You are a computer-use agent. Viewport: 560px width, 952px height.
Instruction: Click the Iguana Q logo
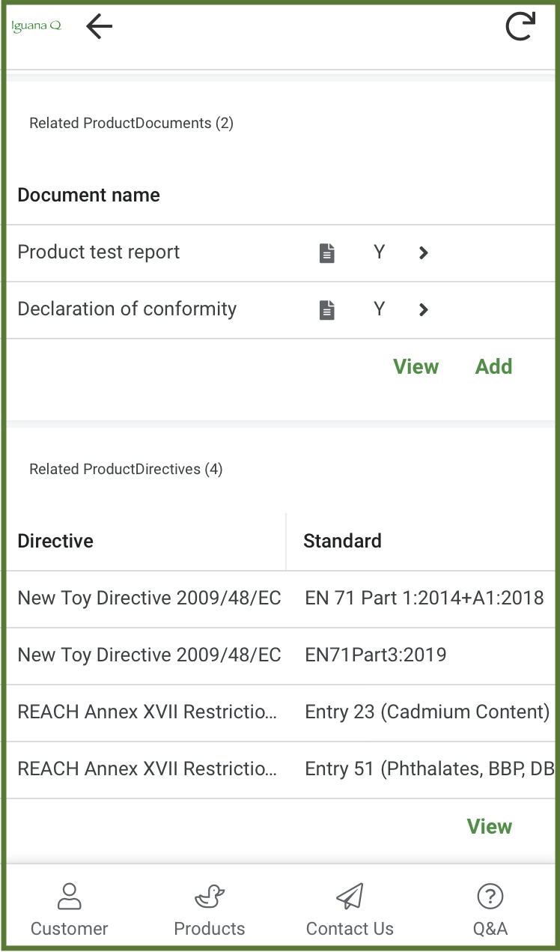click(x=36, y=26)
